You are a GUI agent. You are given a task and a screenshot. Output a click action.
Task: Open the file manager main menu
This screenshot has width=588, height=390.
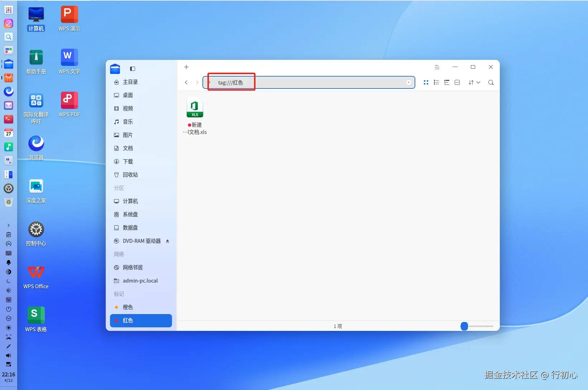[x=437, y=67]
